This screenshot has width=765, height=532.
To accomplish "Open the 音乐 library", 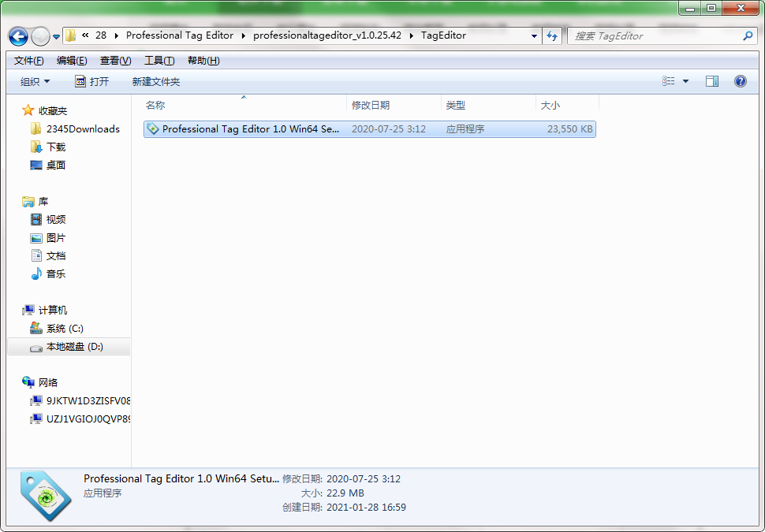I will [56, 273].
